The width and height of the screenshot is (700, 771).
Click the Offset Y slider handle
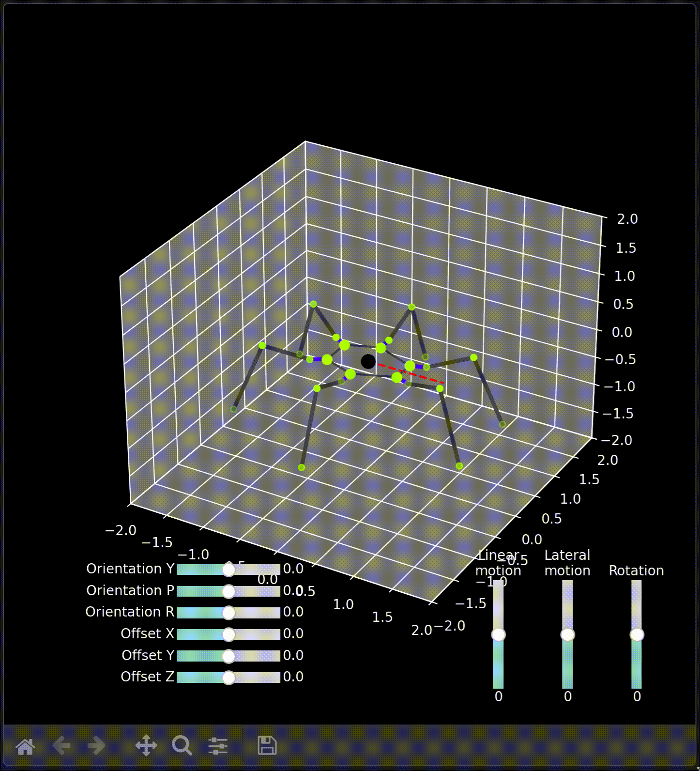pos(228,656)
